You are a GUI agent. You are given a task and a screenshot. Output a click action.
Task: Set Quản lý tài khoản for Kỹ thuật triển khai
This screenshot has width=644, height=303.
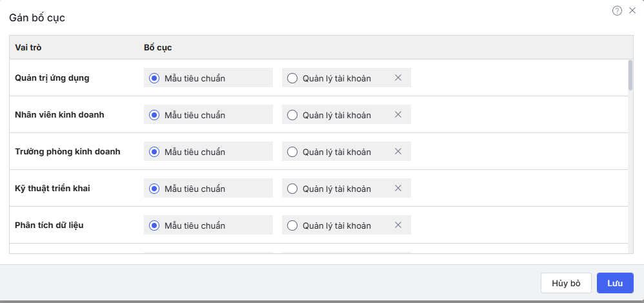click(x=292, y=189)
